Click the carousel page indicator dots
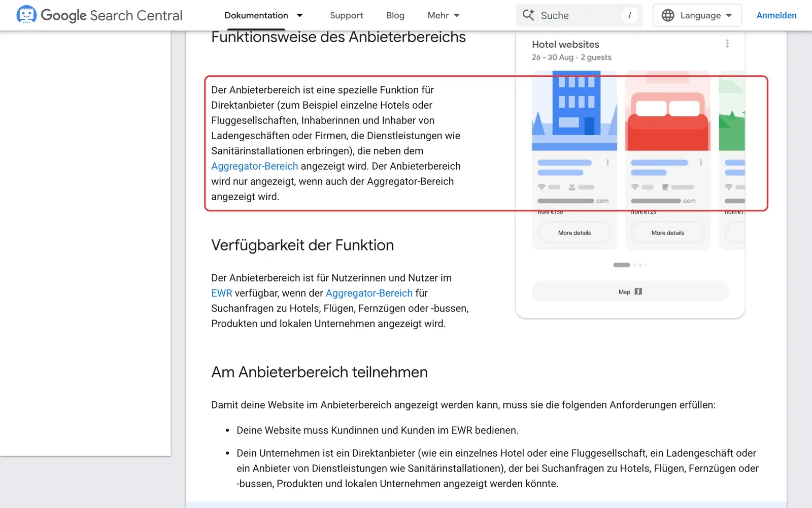Screen dimensions: 812x508 (x=630, y=265)
